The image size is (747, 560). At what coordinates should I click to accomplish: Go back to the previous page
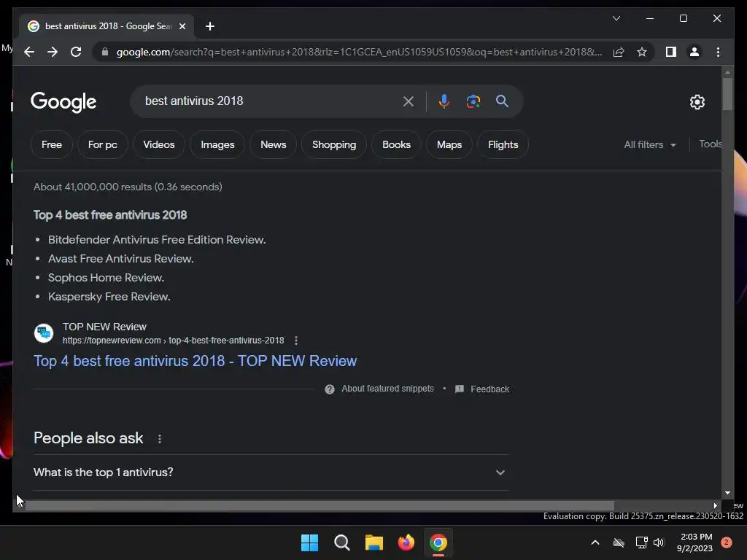29,52
